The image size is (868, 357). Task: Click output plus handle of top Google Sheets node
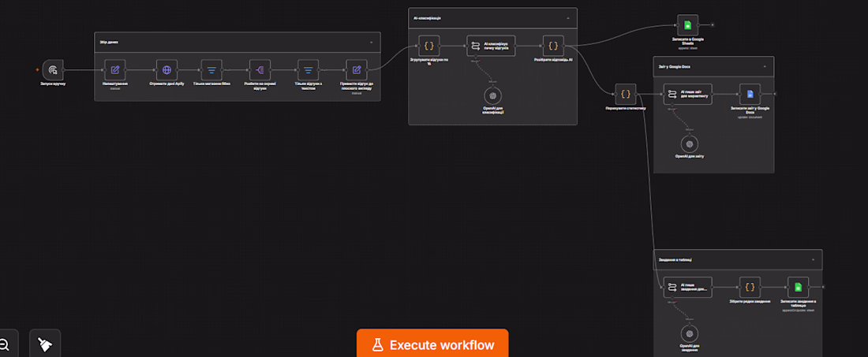point(713,25)
